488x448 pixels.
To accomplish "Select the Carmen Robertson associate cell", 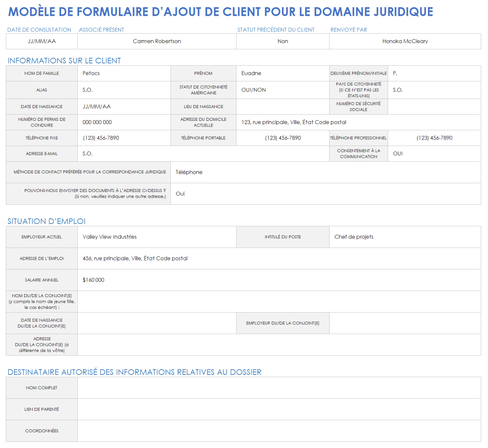I will [x=157, y=41].
